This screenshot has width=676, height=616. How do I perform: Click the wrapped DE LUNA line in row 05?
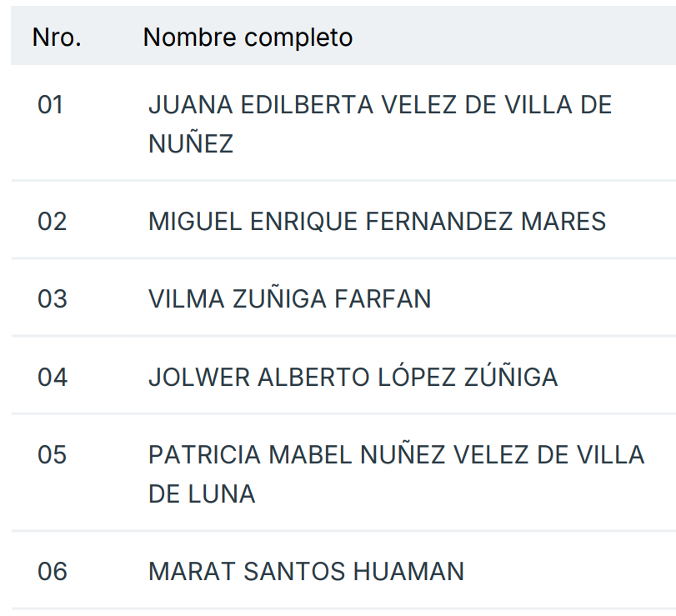coord(202,494)
